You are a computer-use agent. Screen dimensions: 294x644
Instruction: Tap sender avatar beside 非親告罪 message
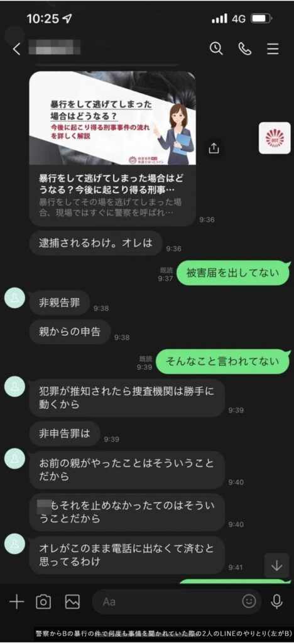click(x=14, y=297)
